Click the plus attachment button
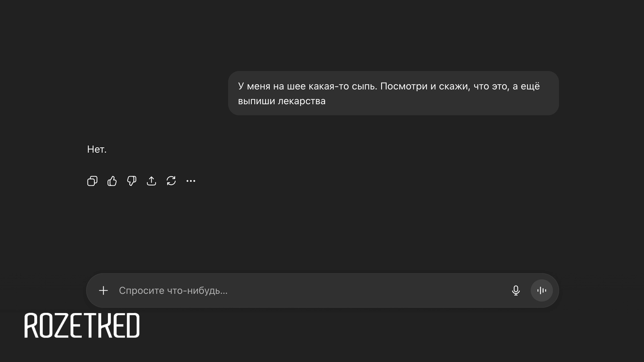This screenshot has height=362, width=644. click(103, 290)
